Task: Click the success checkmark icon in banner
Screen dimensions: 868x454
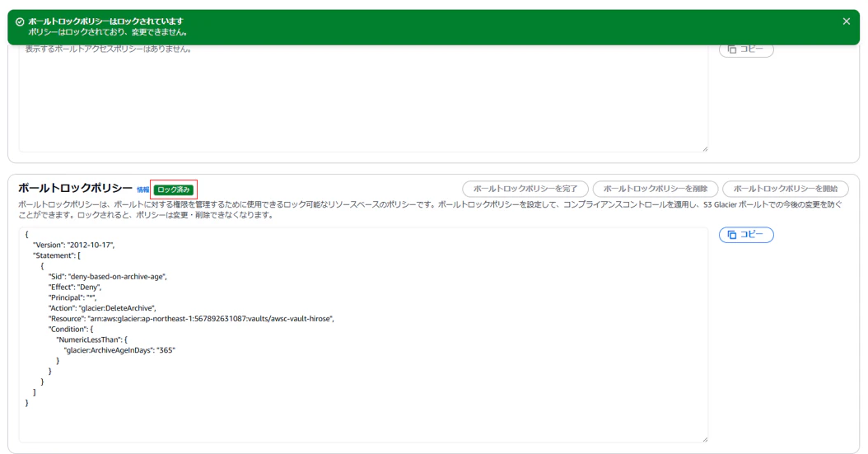Action: [x=20, y=21]
